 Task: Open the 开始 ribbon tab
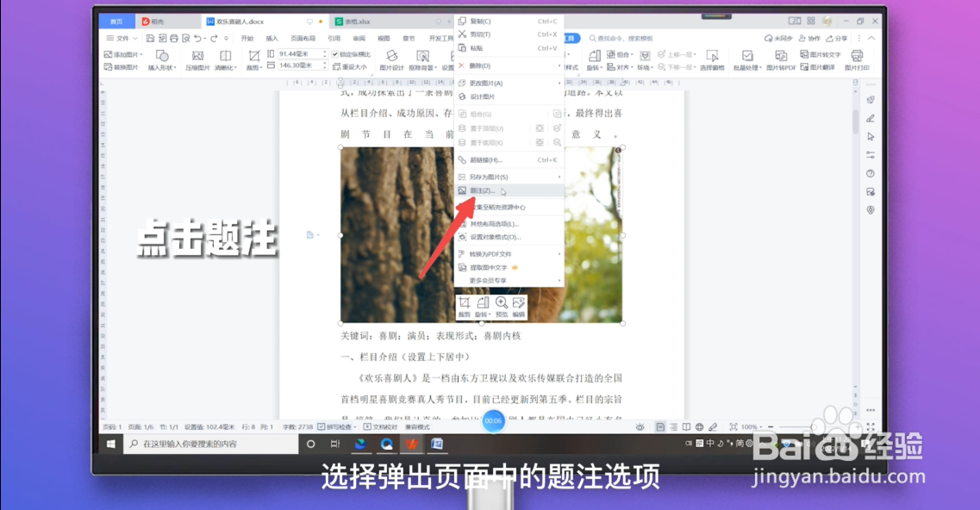(x=247, y=38)
